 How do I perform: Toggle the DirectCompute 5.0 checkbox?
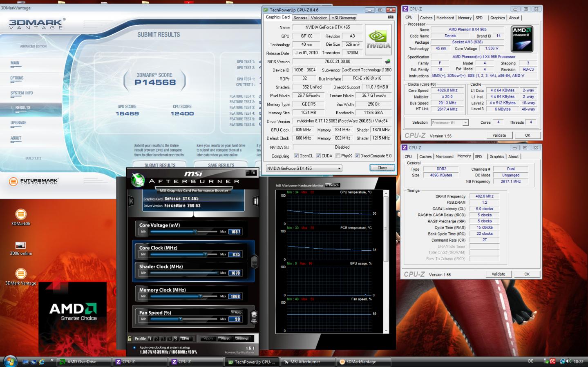click(x=357, y=156)
